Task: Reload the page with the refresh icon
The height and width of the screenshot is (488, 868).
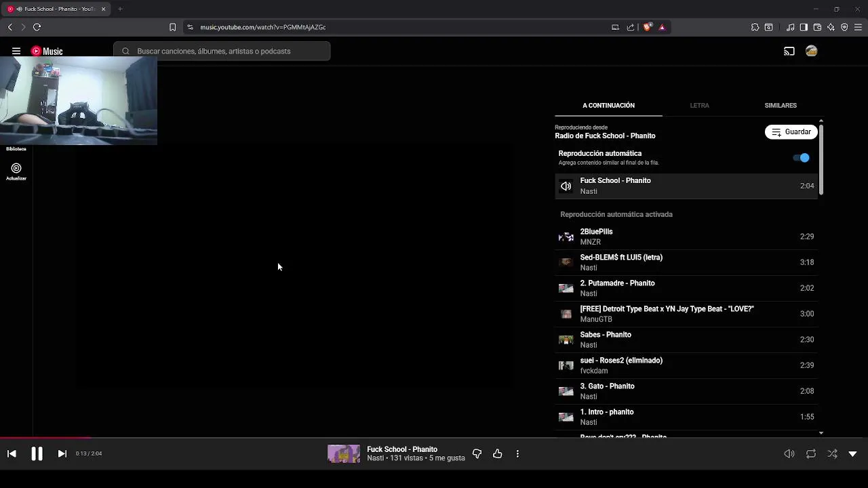Action: (37, 27)
